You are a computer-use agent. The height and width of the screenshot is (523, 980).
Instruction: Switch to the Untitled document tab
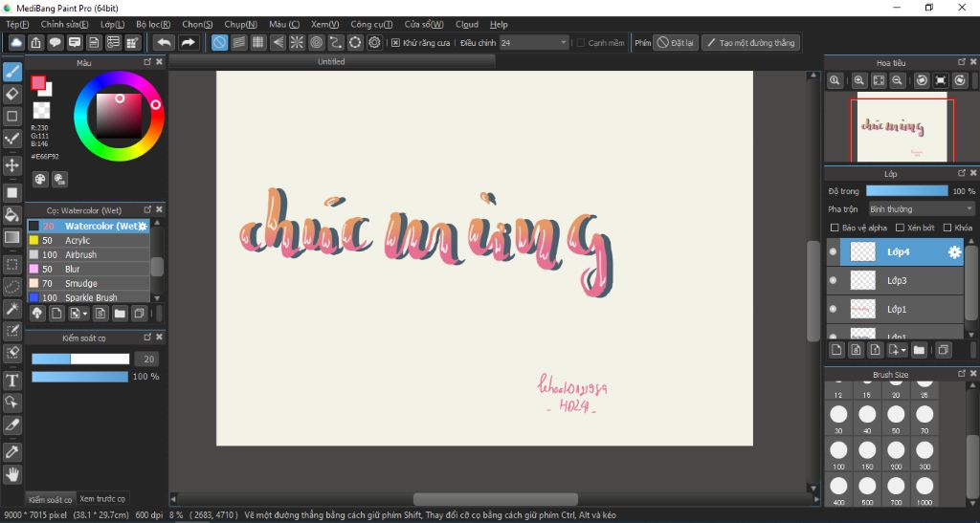[331, 61]
